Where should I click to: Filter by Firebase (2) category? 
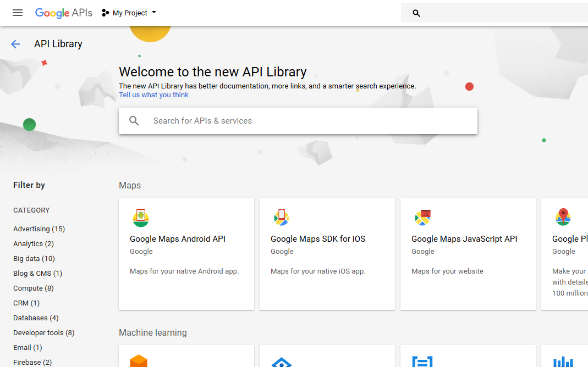32,362
